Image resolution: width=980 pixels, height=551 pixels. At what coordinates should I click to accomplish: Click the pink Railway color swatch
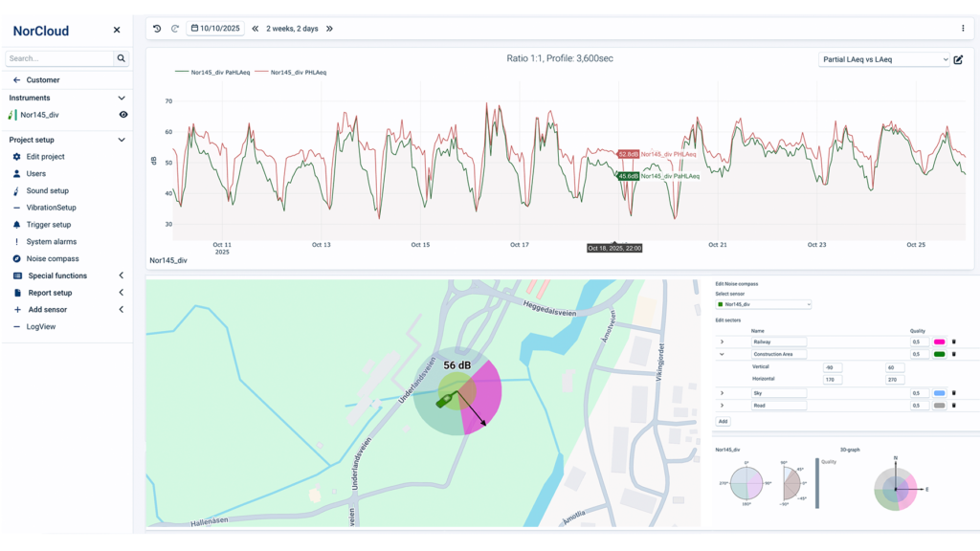click(x=940, y=342)
